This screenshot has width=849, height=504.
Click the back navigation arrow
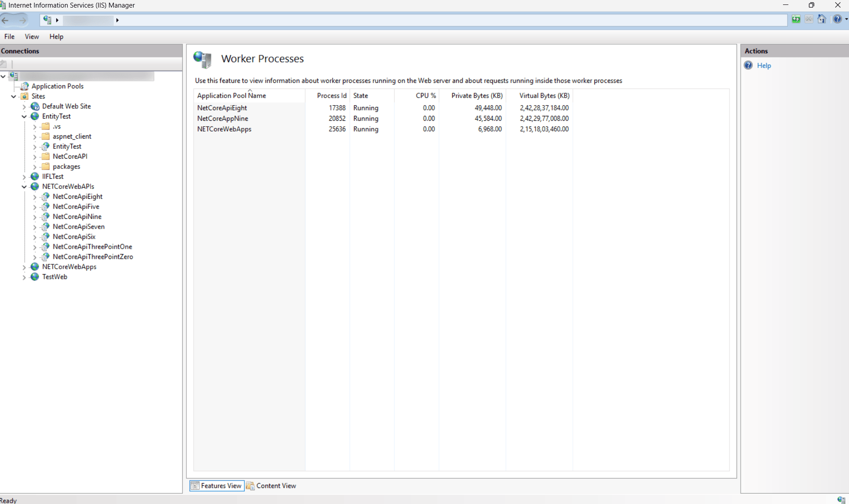[6, 20]
